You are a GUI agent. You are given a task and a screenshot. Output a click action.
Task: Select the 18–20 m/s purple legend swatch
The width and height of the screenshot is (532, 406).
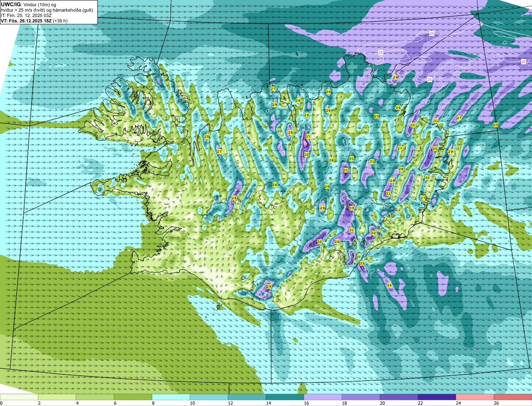pos(361,397)
